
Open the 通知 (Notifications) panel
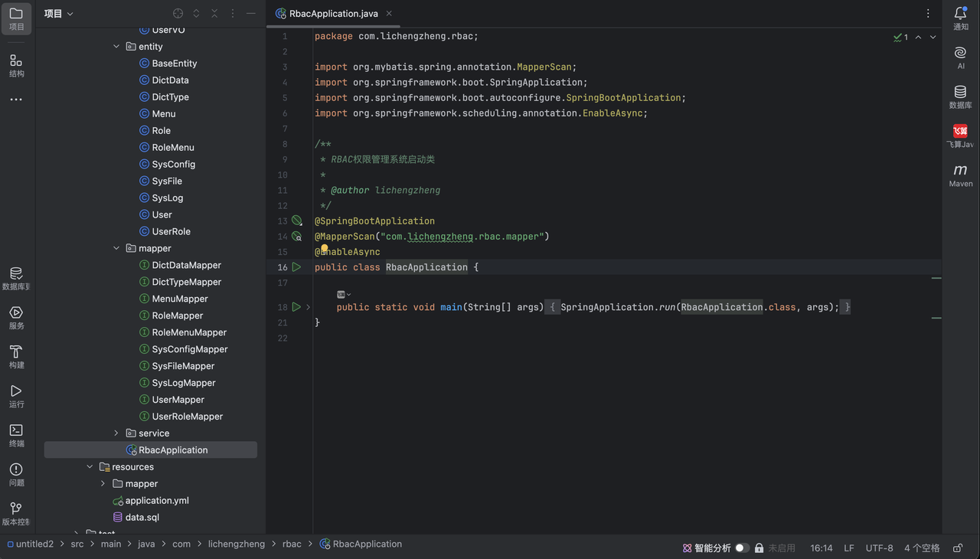click(961, 19)
